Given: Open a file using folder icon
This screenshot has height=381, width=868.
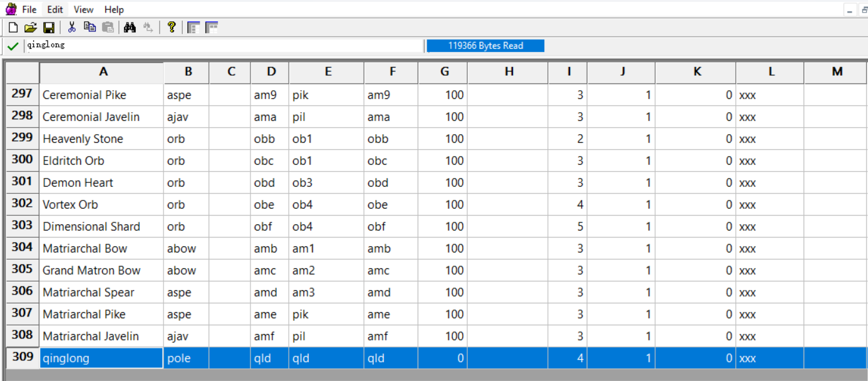Looking at the screenshot, I should (31, 28).
